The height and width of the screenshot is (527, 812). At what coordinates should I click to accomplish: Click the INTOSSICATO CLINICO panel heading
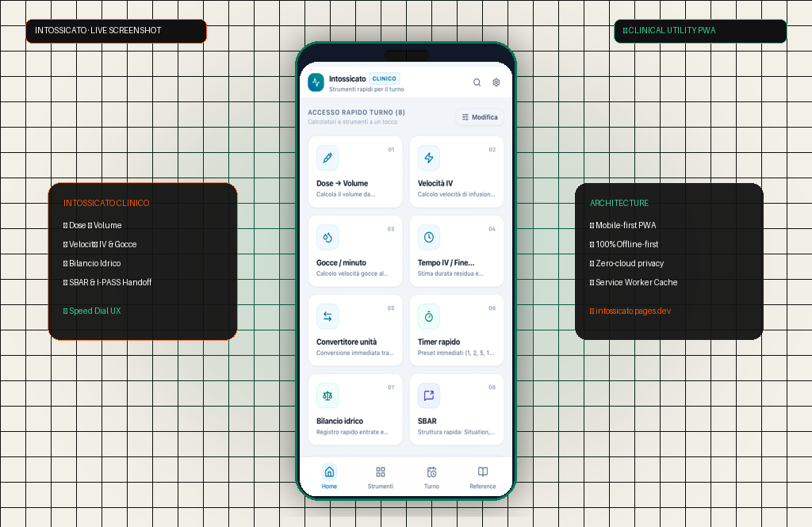(106, 203)
